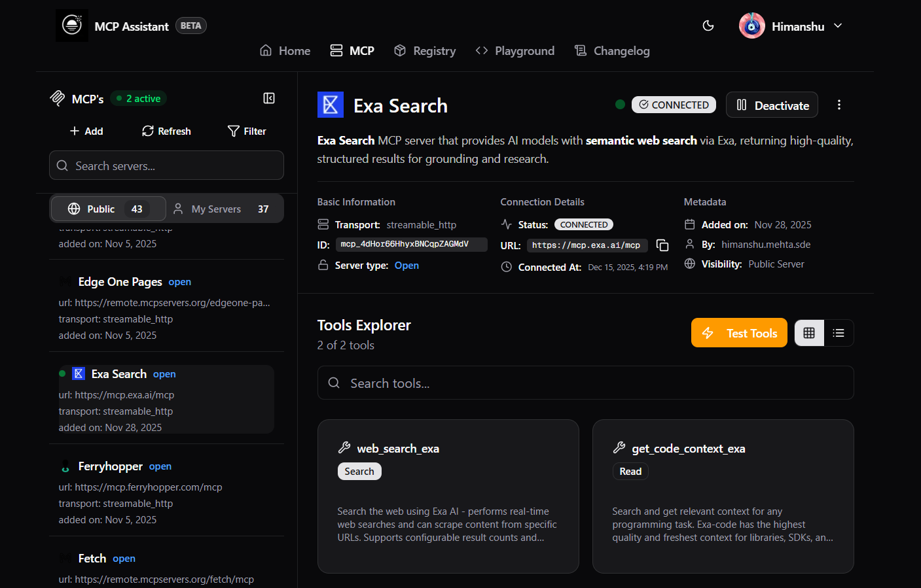Click the MCP Assistant logo icon
Screen dimensions: 921x588
coord(72,26)
